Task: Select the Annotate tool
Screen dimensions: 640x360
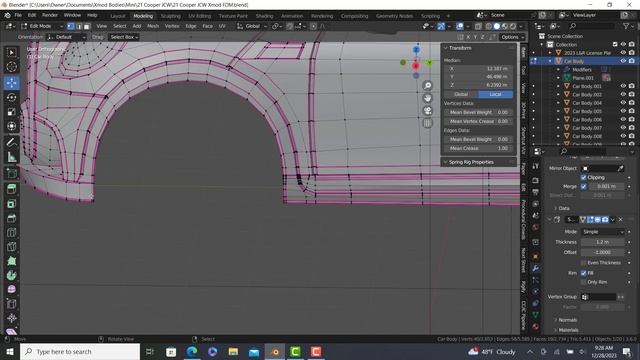Action: (x=11, y=142)
